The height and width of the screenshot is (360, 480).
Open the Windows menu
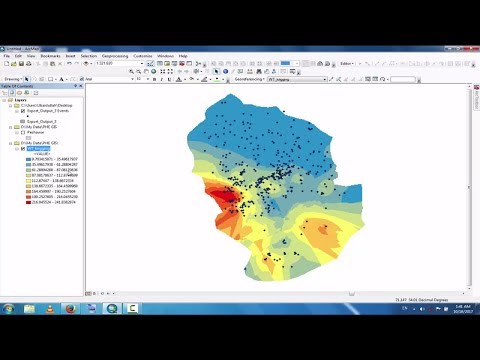(x=165, y=56)
